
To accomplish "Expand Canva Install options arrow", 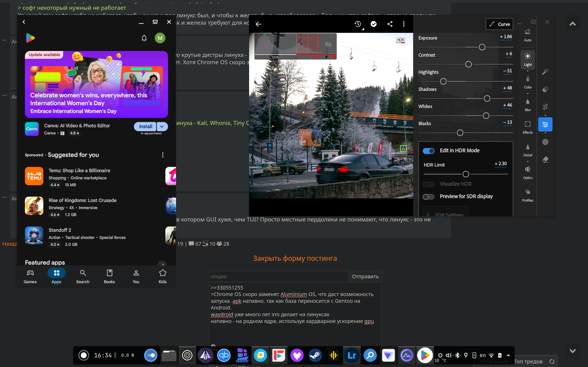I will tap(162, 126).
